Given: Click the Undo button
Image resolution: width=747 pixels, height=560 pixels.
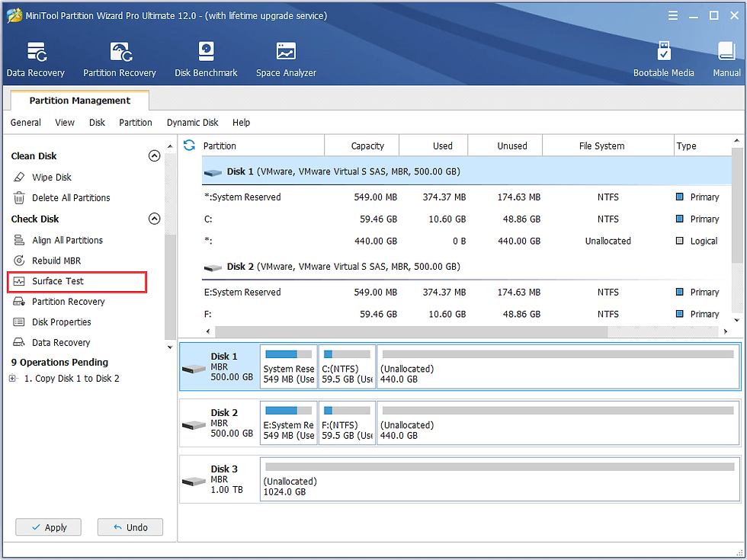Looking at the screenshot, I should tap(130, 527).
